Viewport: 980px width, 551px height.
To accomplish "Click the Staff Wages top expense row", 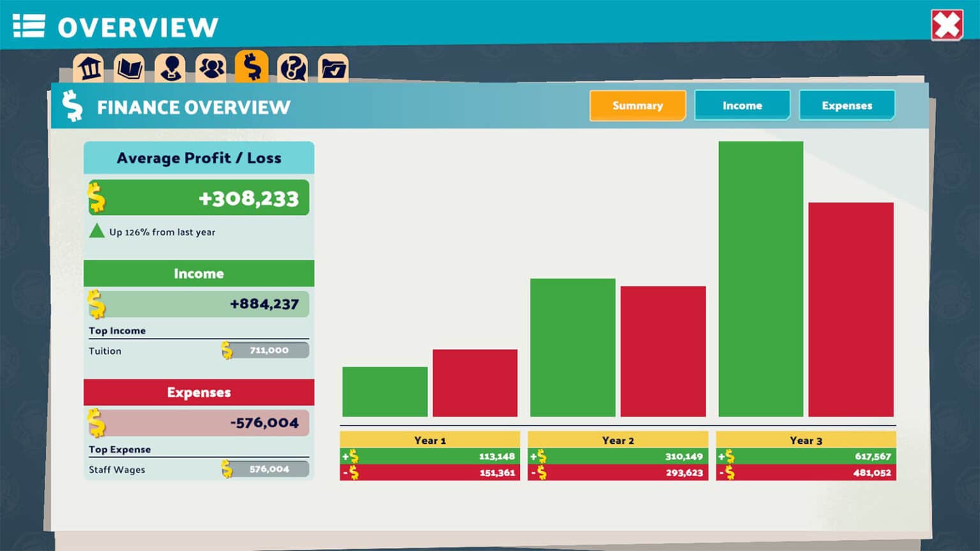I will pos(198,469).
